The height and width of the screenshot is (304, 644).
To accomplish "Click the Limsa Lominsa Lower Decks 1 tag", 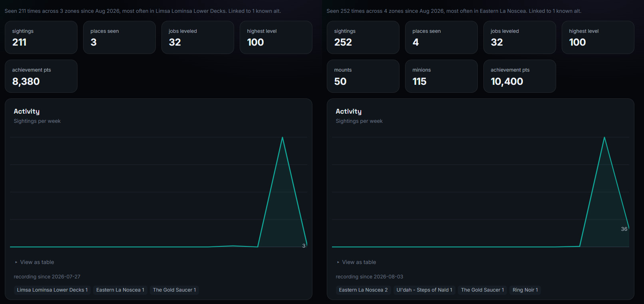I will pos(52,290).
